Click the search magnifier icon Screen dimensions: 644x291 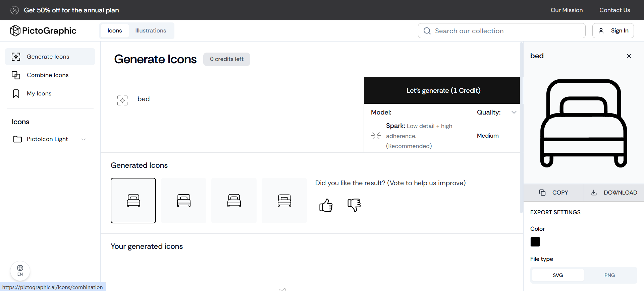click(427, 31)
